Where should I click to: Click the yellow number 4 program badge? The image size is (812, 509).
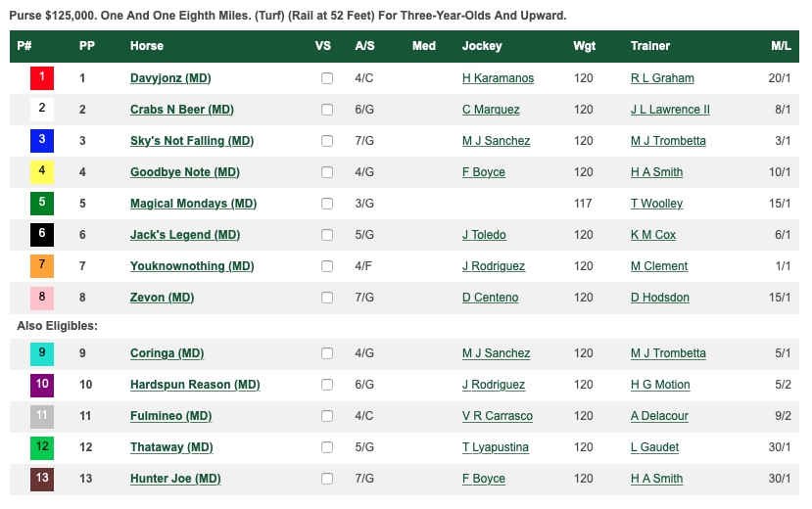(x=41, y=172)
